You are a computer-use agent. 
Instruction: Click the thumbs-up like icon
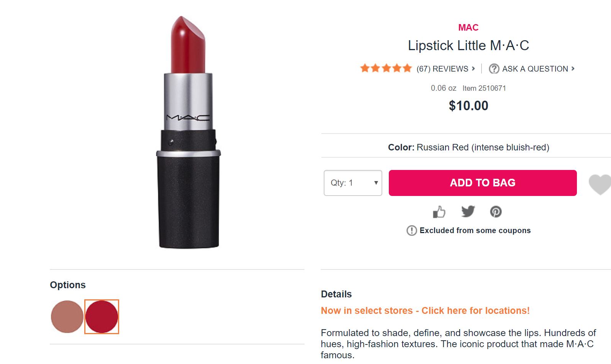click(x=439, y=212)
